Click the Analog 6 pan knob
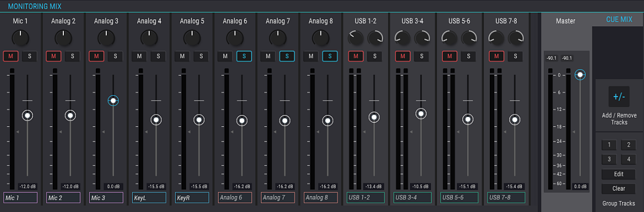The width and height of the screenshot is (644, 212). pyautogui.click(x=234, y=38)
